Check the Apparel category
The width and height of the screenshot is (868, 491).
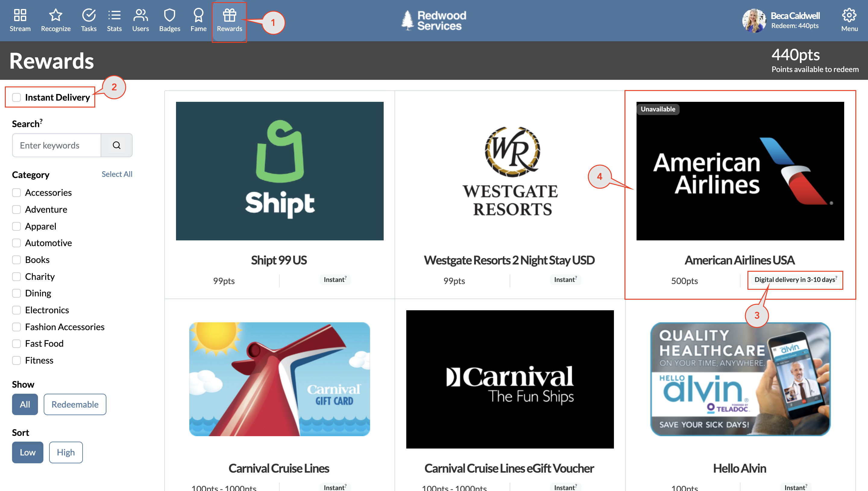coord(16,226)
